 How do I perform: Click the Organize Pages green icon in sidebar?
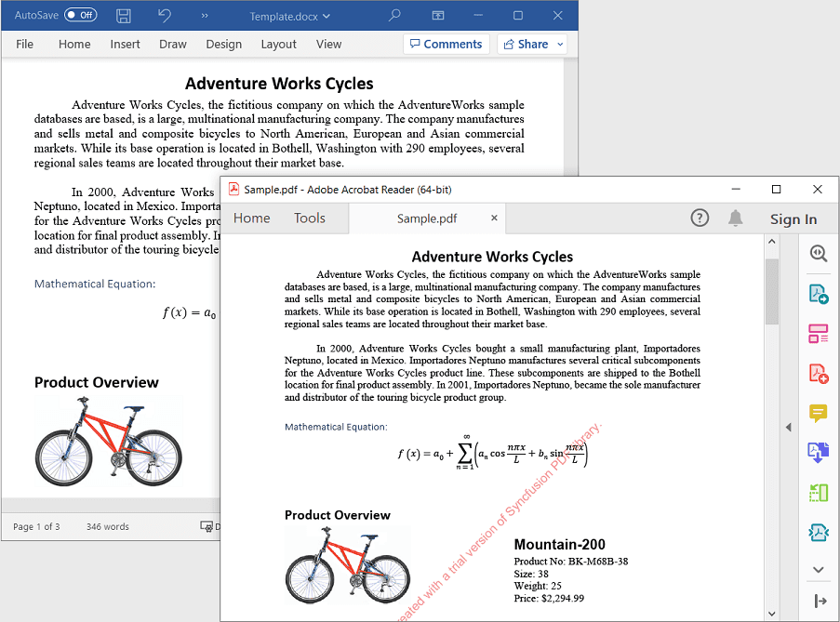tap(819, 493)
